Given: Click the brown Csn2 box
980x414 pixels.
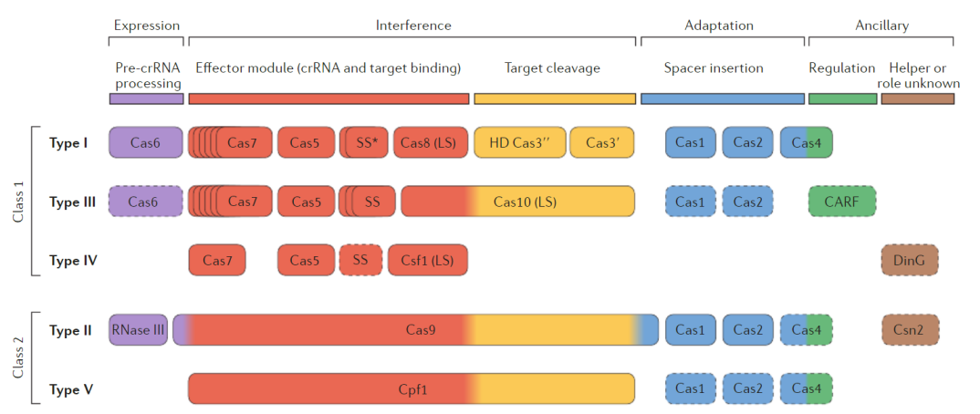Looking at the screenshot, I should 909,330.
